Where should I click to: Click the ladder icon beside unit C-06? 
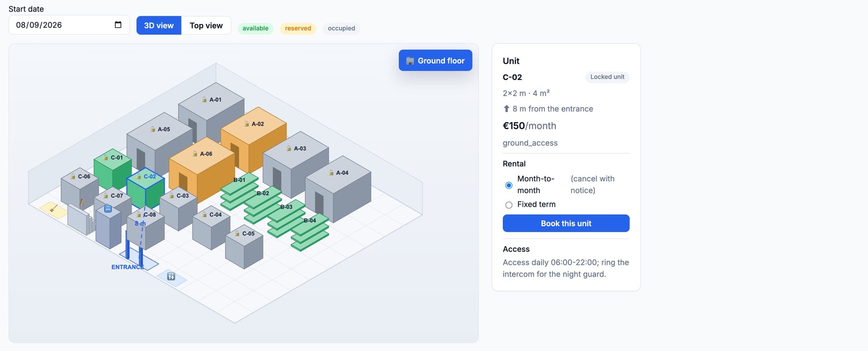(x=82, y=203)
